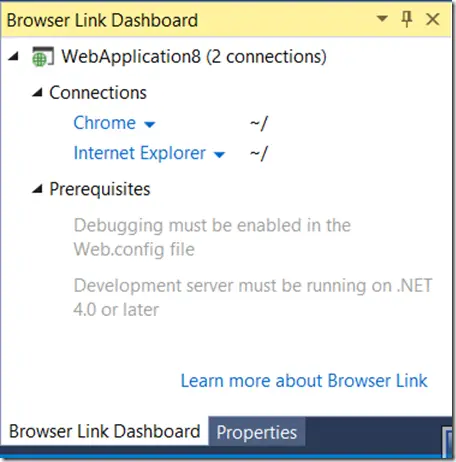Switch to the Properties tab
Viewport: 456px width, 462px height.
(x=257, y=432)
